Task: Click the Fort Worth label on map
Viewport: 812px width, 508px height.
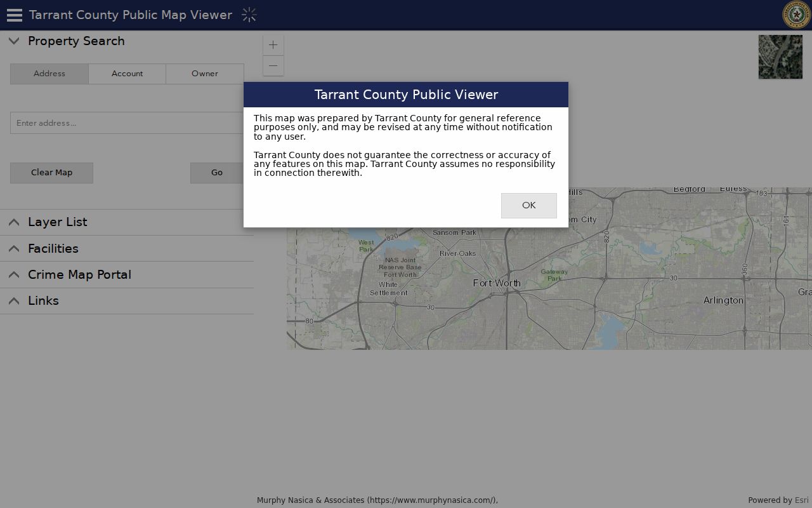Action: [497, 283]
